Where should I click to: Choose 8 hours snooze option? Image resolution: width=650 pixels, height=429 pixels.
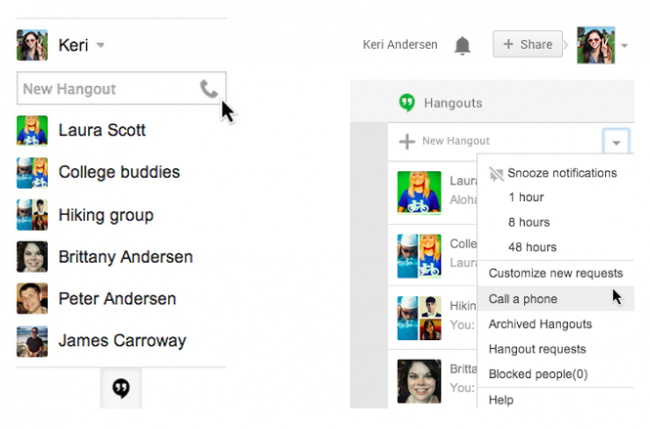pos(529,222)
